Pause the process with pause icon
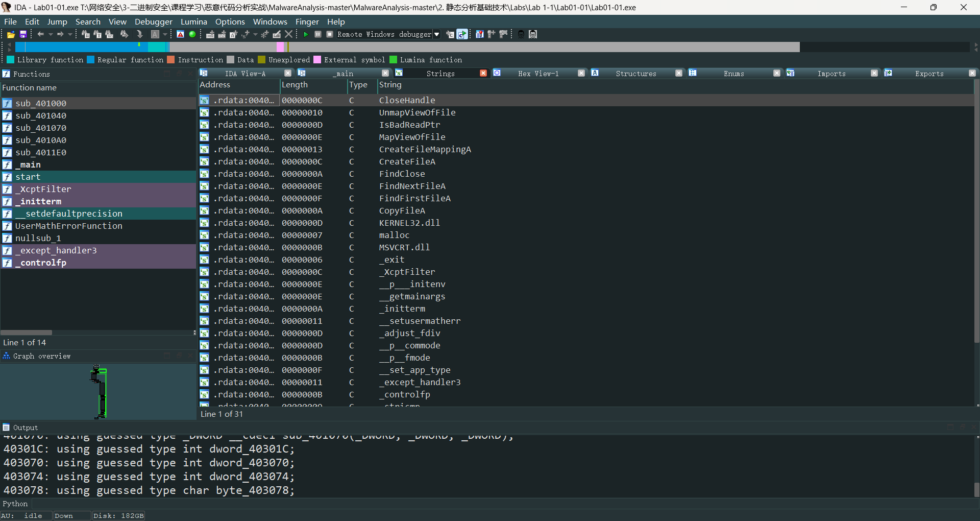Screen dimensions: 980x521 point(318,34)
